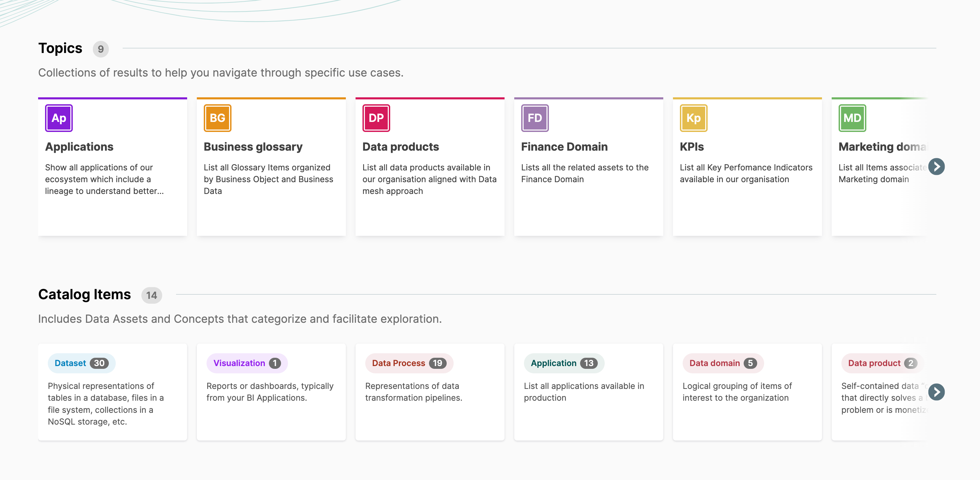Click the BG icon on Business glossary card
Image resolution: width=980 pixels, height=480 pixels.
[x=217, y=118]
